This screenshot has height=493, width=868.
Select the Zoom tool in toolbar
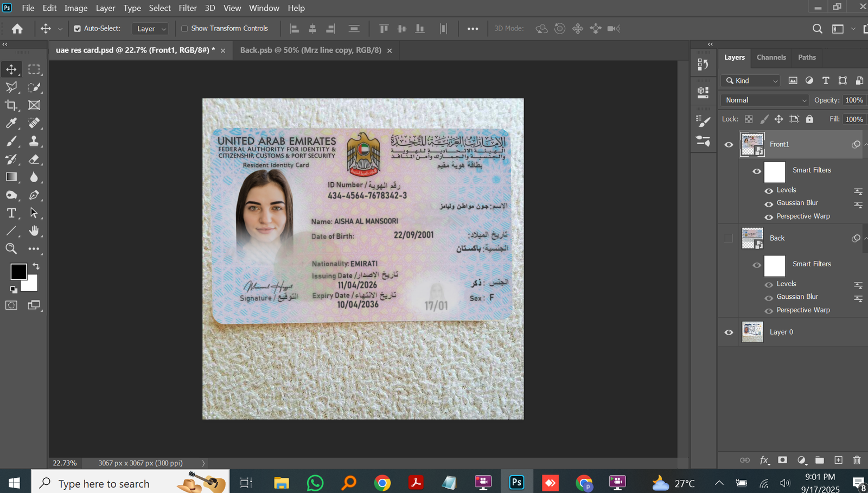click(11, 249)
